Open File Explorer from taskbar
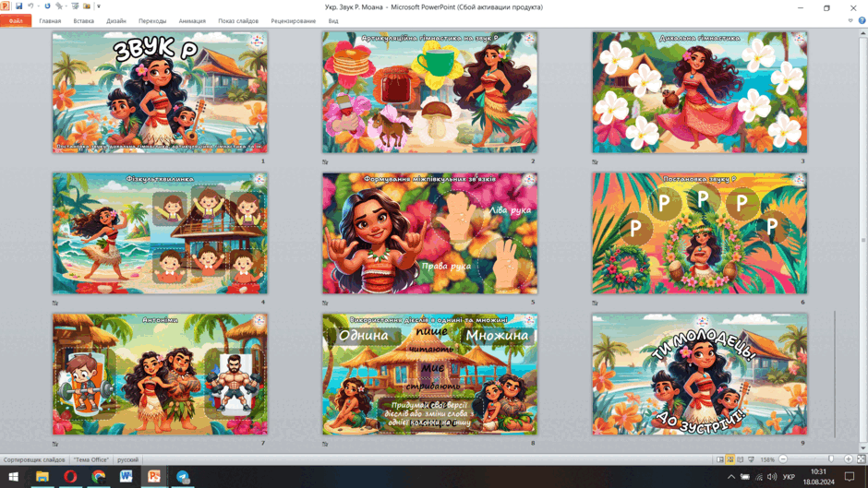868x488 pixels. point(42,476)
